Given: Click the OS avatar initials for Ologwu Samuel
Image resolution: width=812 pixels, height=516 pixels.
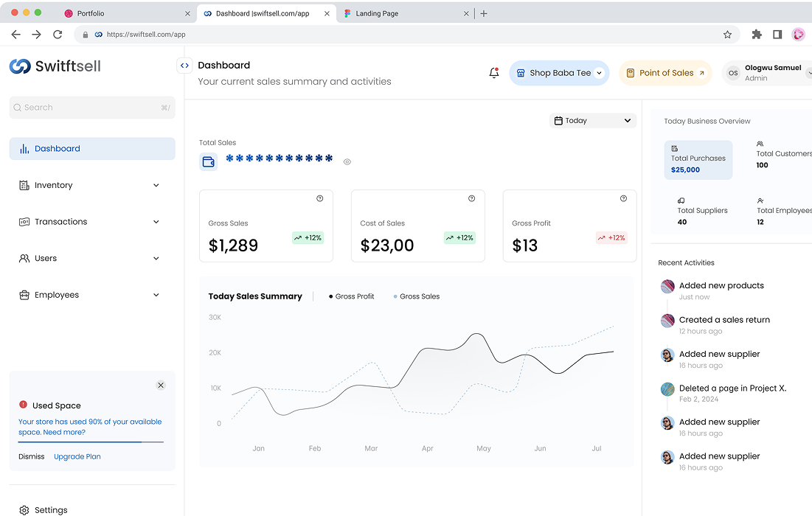Looking at the screenshot, I should (733, 73).
